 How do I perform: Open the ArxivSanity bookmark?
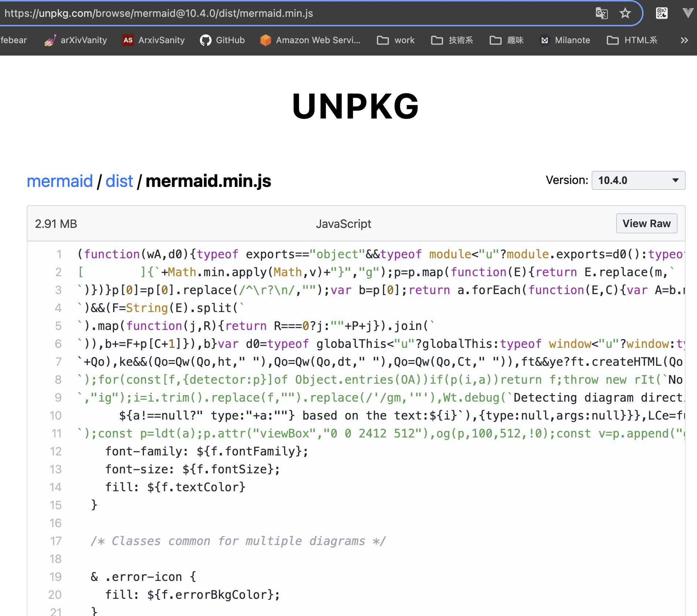point(154,40)
